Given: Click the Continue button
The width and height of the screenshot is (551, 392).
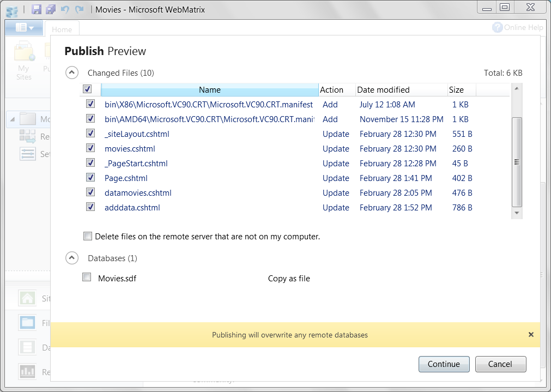Looking at the screenshot, I should coord(444,364).
